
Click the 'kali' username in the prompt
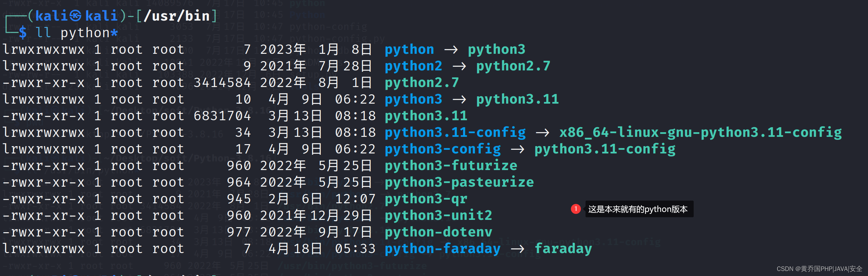coord(52,16)
